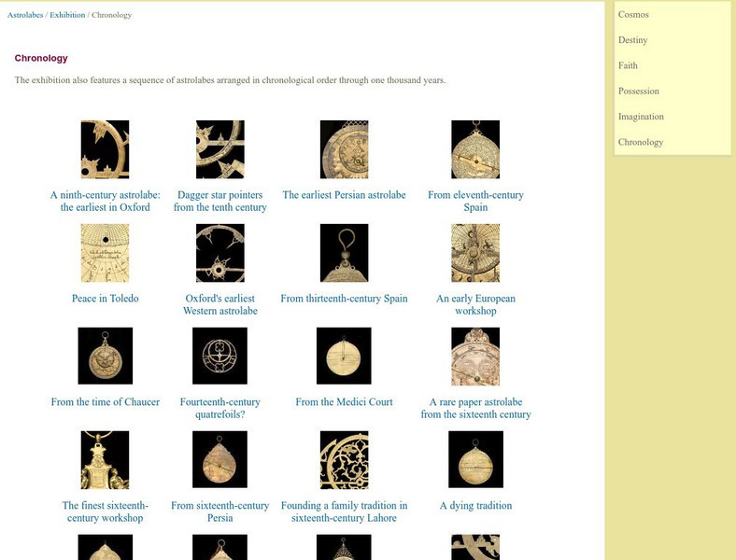Open the time of Chaucer thumbnail

point(106,356)
